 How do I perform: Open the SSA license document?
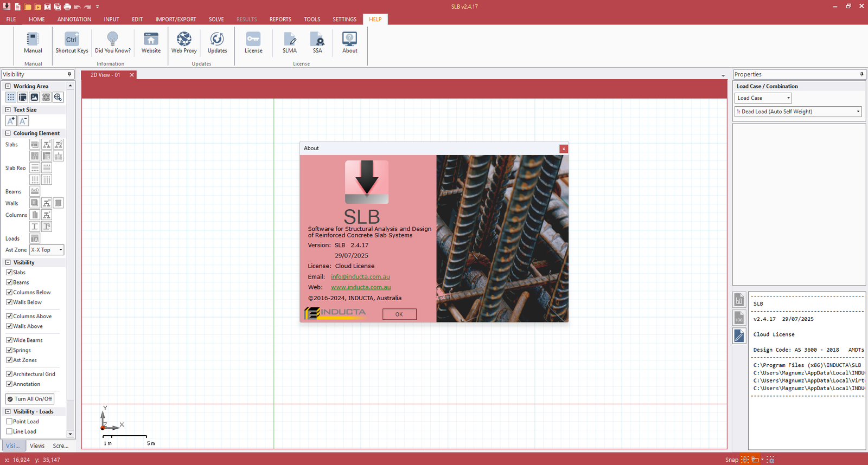coord(317,42)
